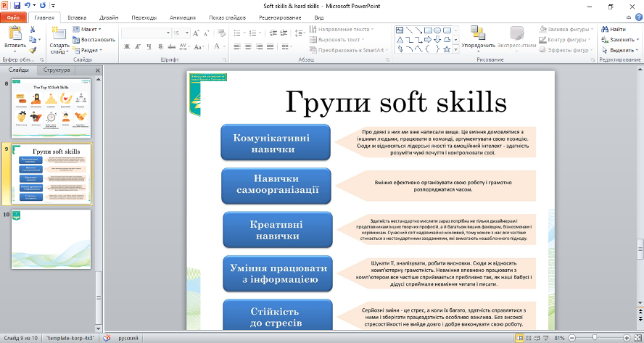Viewport: 644px width, 343px height.
Task: Toggle underline text formatting Ч
Action: [147, 46]
